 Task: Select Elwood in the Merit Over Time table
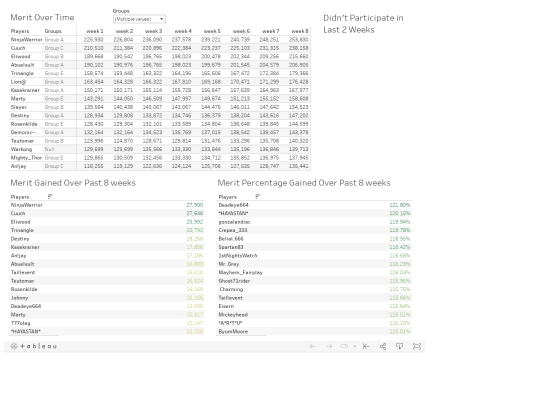pos(20,56)
